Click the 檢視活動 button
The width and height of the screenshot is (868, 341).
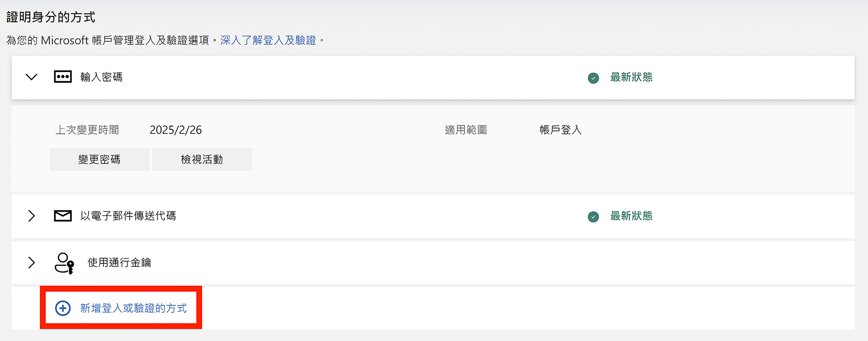pos(202,159)
